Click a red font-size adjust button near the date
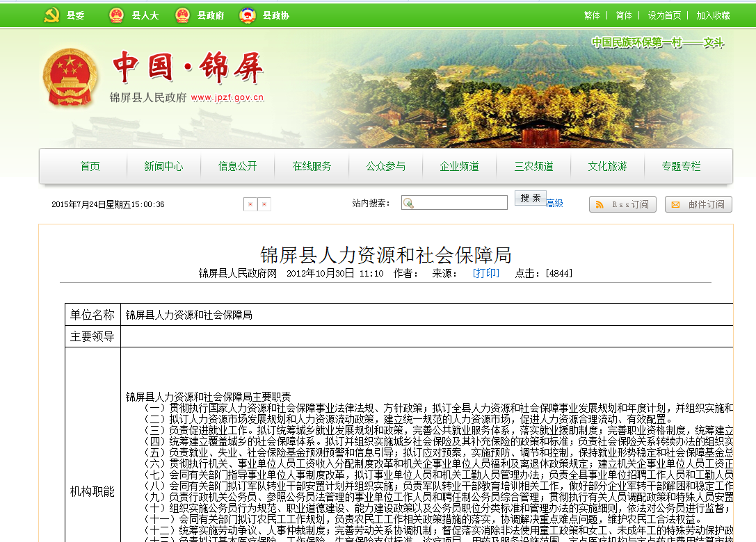Screen dimensions: 756x542 [250, 205]
